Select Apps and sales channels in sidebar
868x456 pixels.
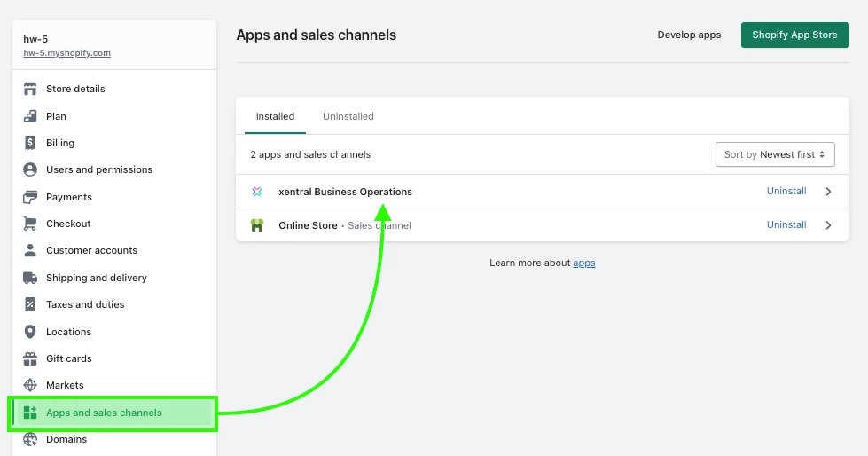pos(114,413)
